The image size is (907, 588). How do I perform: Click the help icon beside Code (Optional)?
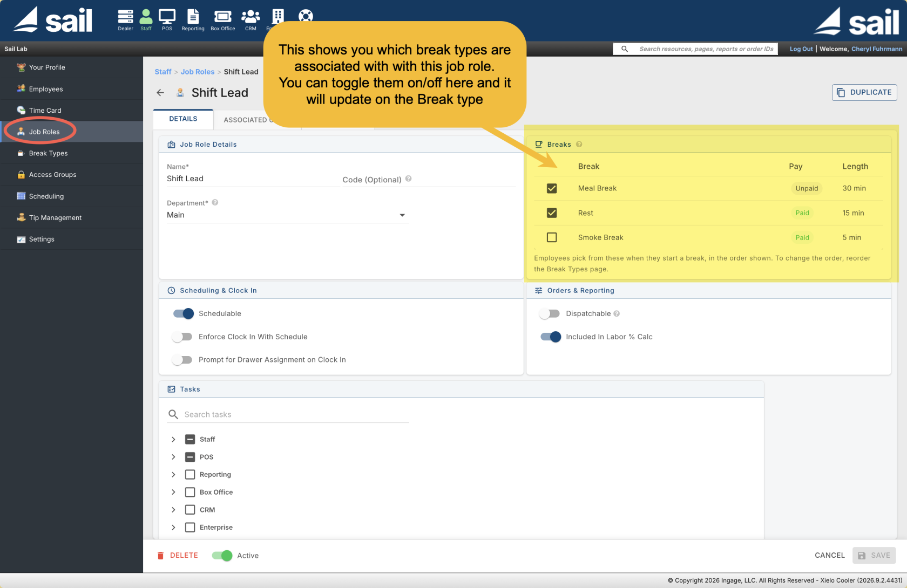[x=408, y=179]
